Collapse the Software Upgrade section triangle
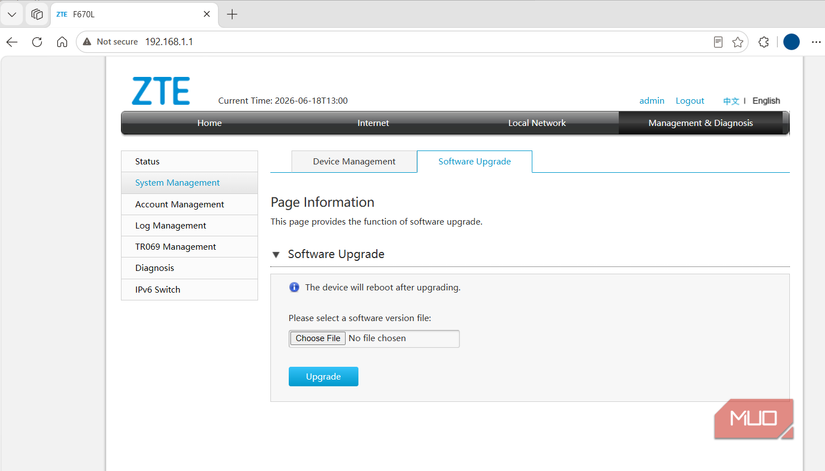 (276, 255)
